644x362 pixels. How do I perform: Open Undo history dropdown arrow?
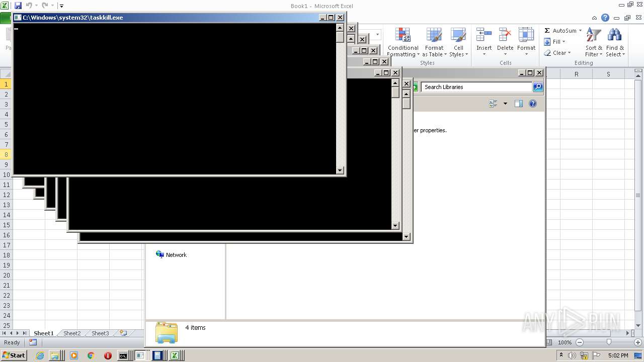(36, 6)
